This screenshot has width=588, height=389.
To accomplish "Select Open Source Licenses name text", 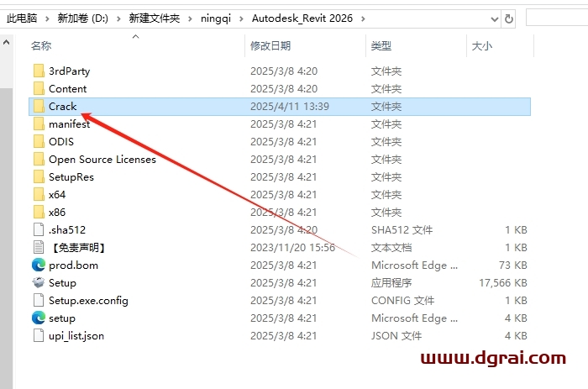I will (x=102, y=160).
